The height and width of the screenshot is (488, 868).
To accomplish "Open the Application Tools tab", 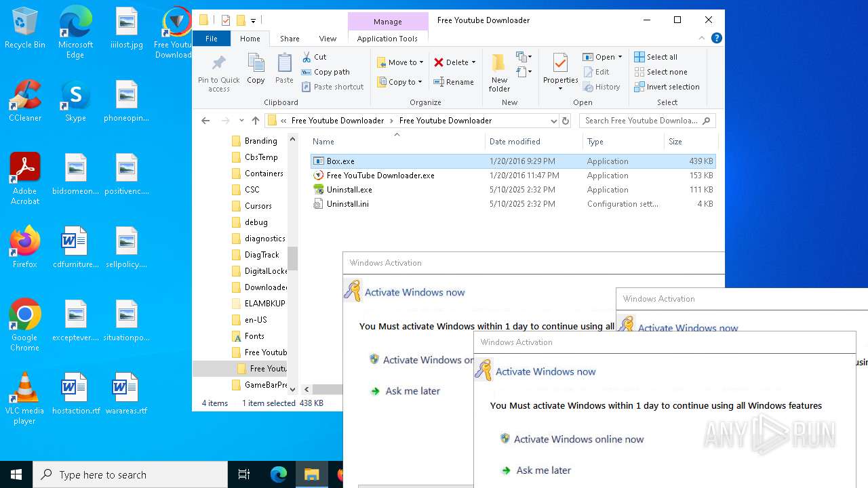I will pyautogui.click(x=387, y=39).
